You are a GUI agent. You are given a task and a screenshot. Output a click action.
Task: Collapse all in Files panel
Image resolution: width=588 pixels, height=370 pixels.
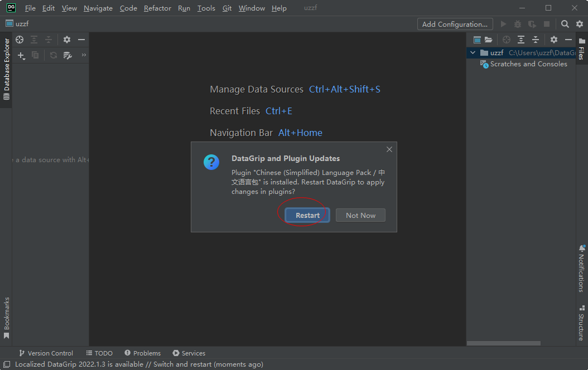[536, 40]
